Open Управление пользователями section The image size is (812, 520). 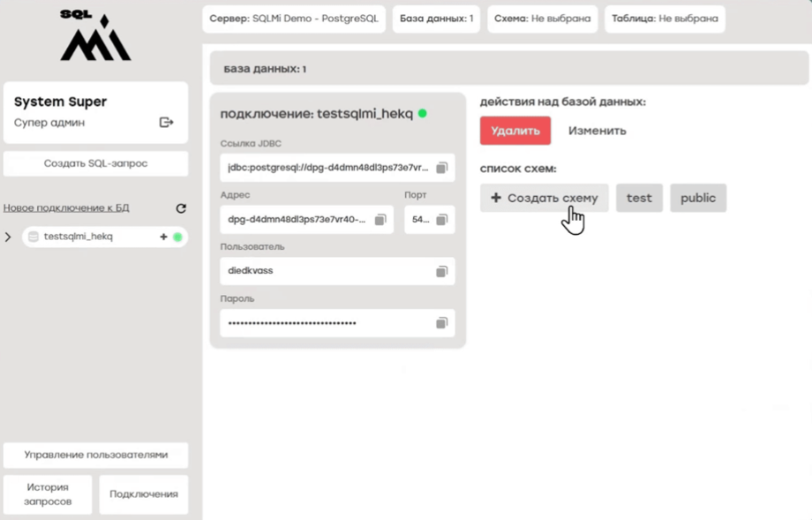95,455
